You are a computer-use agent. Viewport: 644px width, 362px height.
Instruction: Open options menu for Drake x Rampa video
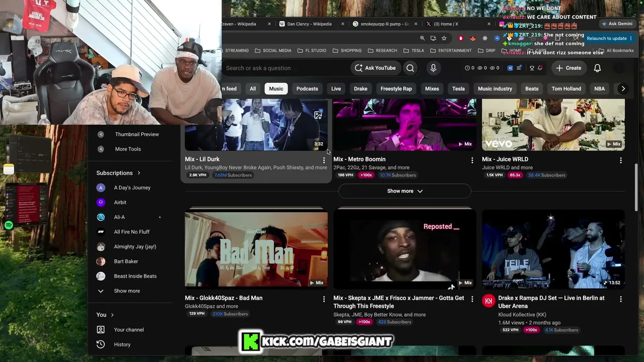pyautogui.click(x=620, y=299)
